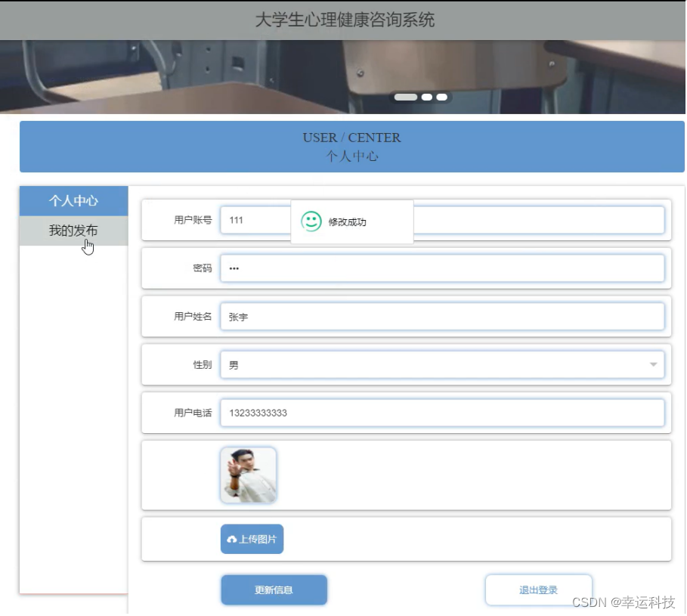The width and height of the screenshot is (687, 616).
Task: Expand the 性别 gender dropdown
Action: coord(442,364)
